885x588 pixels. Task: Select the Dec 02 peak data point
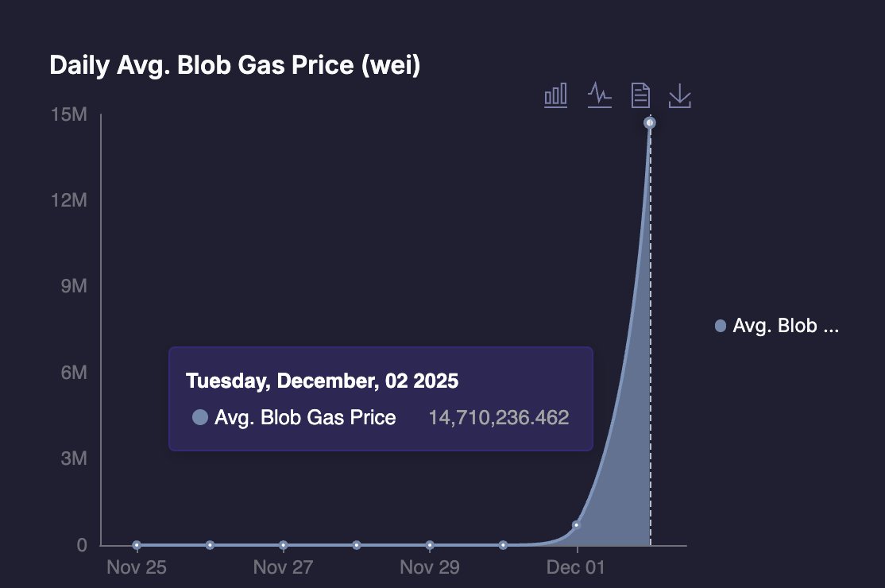(650, 122)
